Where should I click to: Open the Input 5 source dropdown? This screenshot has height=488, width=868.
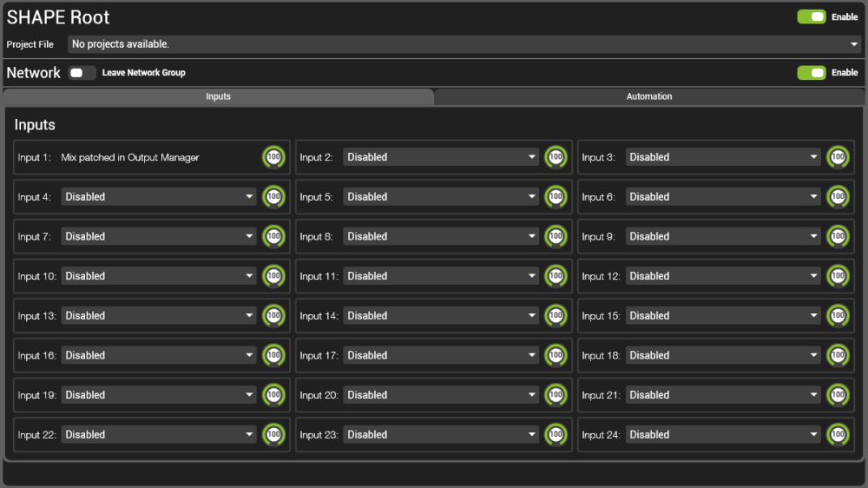pos(442,197)
